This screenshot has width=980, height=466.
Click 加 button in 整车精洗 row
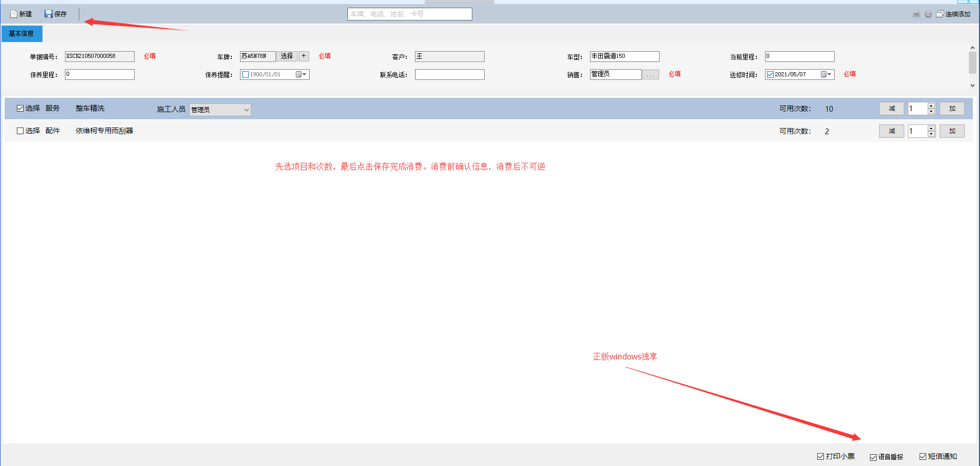point(952,109)
